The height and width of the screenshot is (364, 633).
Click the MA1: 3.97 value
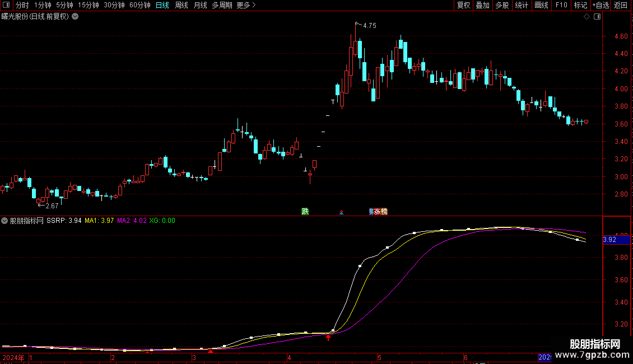[x=99, y=221]
